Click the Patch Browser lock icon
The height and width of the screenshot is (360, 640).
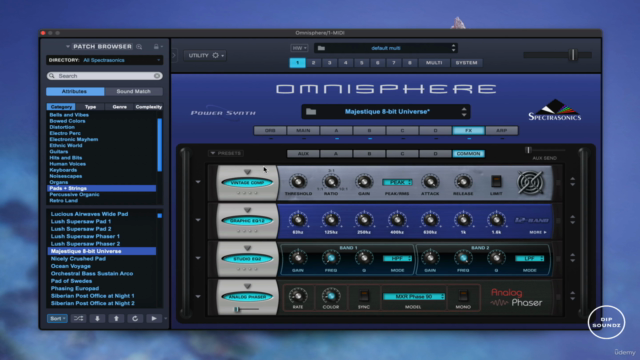point(156,47)
